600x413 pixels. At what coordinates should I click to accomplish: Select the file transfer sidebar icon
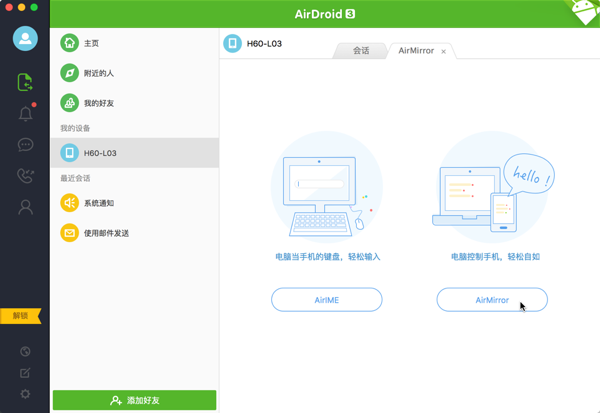tap(25, 82)
